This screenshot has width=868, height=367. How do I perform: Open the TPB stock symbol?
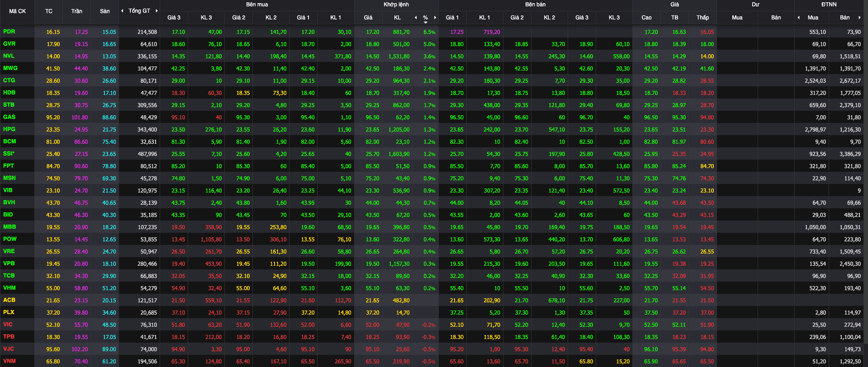[x=9, y=337]
